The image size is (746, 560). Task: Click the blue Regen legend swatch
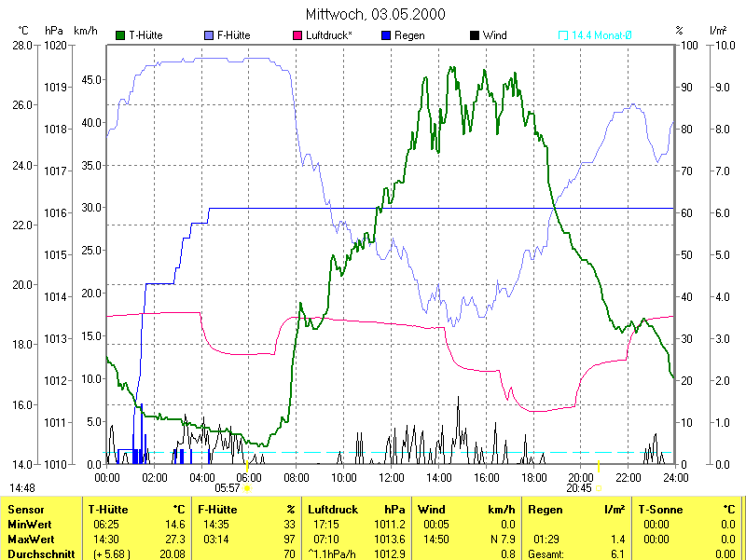point(387,35)
